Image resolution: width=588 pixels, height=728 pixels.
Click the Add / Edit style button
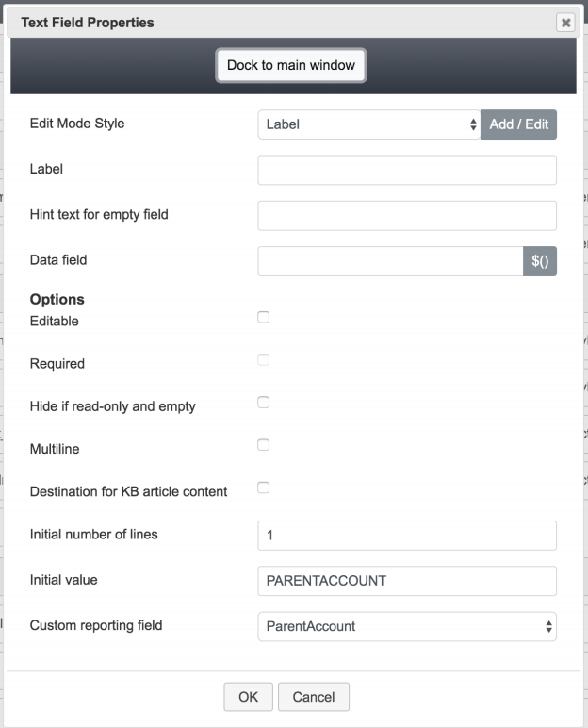click(x=518, y=124)
